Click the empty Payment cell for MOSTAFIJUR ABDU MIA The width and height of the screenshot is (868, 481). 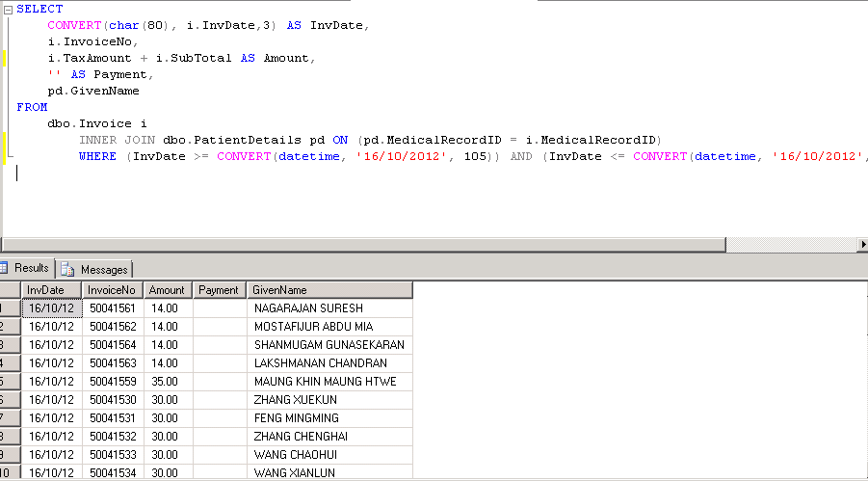click(220, 327)
